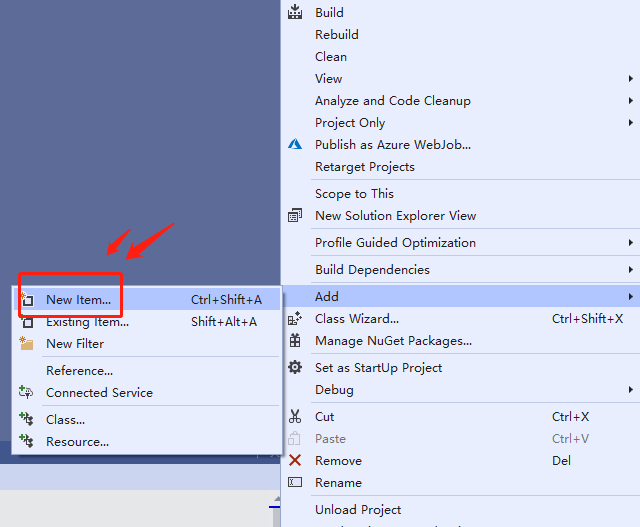Choose Existing Item... in Add submenu
Screen dimensions: 640x527
pyautogui.click(x=147, y=321)
